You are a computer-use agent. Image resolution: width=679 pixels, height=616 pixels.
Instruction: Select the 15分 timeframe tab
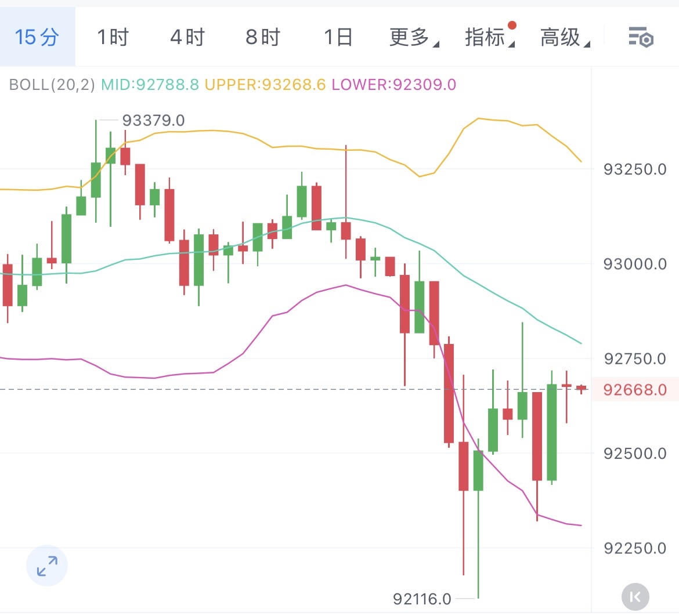click(x=37, y=38)
